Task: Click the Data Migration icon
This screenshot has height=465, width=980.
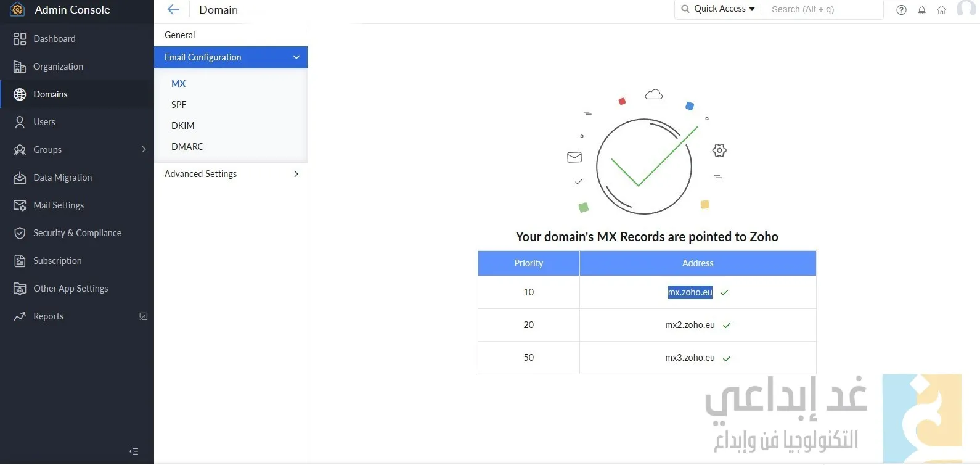Action: pyautogui.click(x=20, y=178)
